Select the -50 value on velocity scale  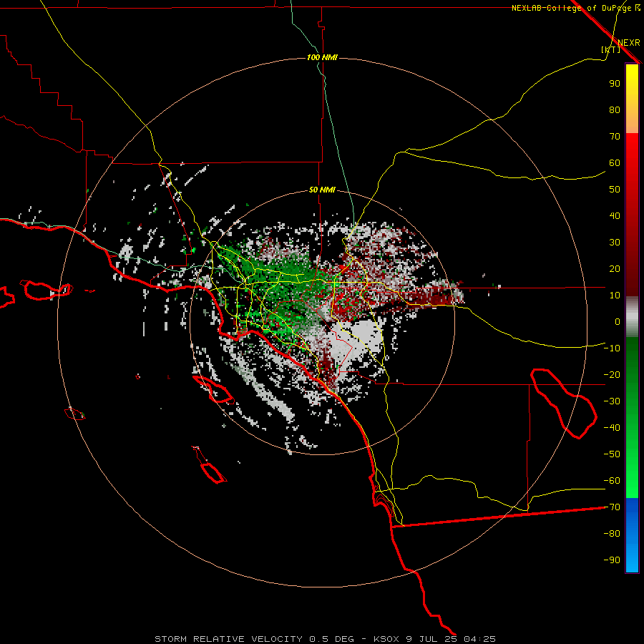[612, 454]
